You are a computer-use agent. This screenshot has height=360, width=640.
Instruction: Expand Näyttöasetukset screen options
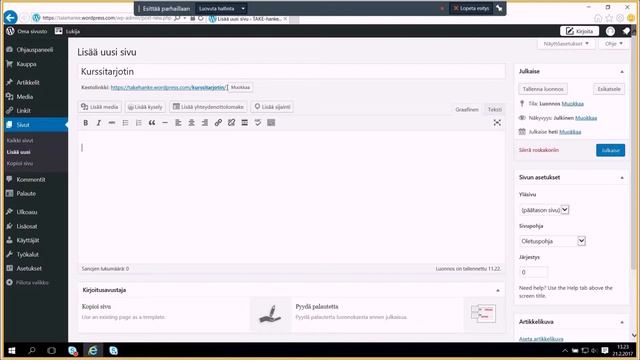click(x=566, y=44)
